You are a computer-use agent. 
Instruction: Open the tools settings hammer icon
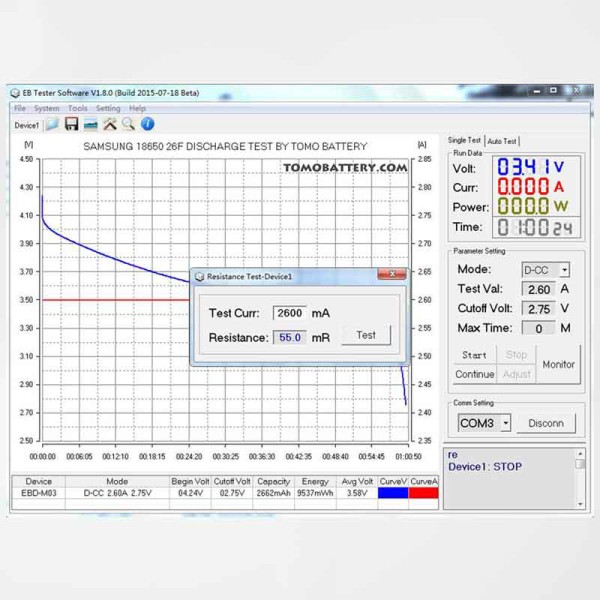109,124
